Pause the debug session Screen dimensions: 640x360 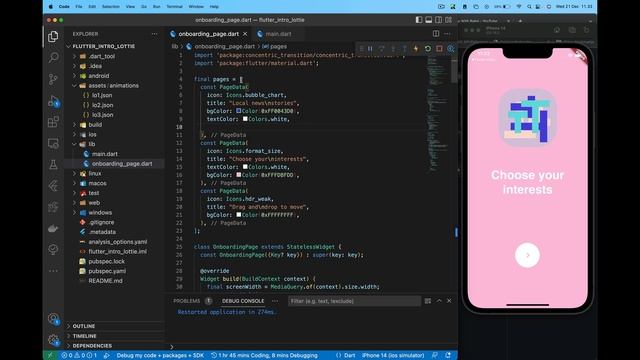(370, 49)
